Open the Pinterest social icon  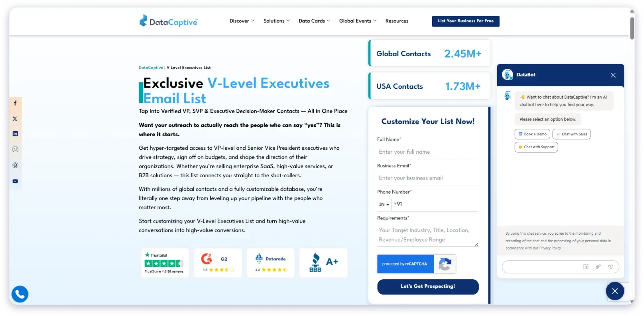click(15, 165)
